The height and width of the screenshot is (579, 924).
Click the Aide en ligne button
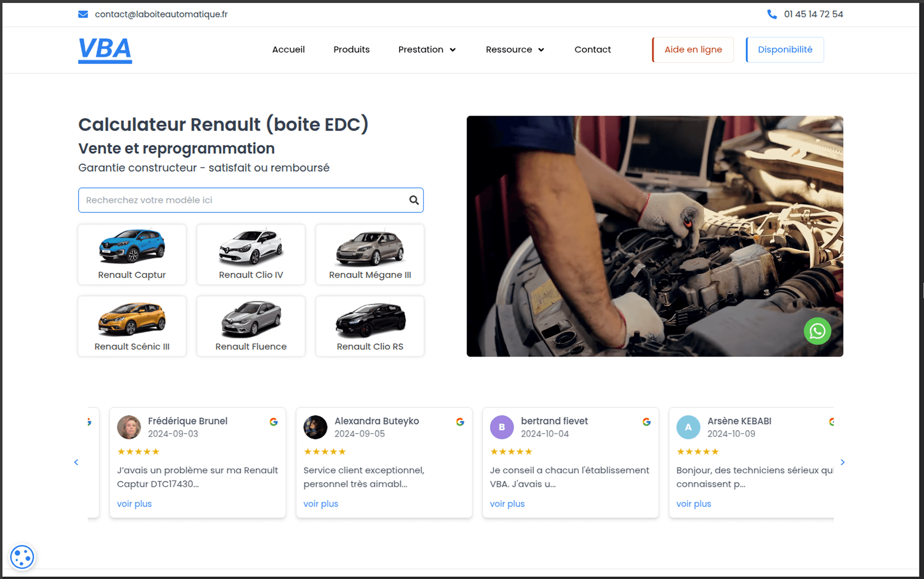[692, 50]
